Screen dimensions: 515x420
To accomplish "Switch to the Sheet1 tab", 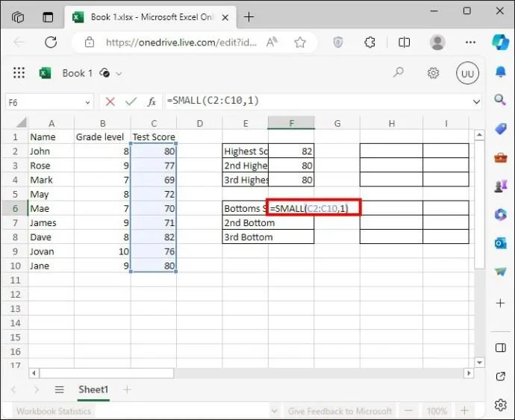I will tap(93, 390).
